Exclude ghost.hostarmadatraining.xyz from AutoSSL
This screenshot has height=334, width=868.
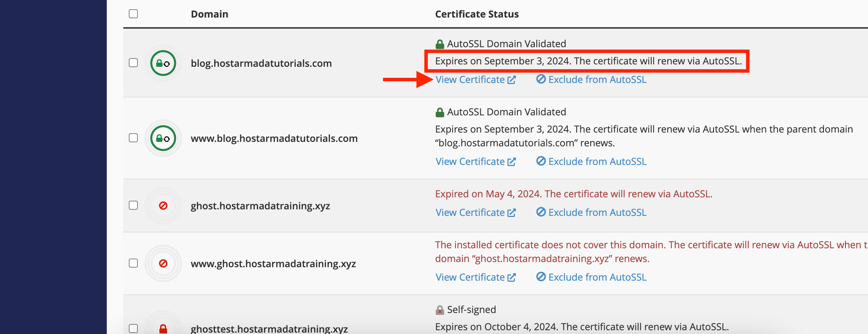(x=591, y=212)
